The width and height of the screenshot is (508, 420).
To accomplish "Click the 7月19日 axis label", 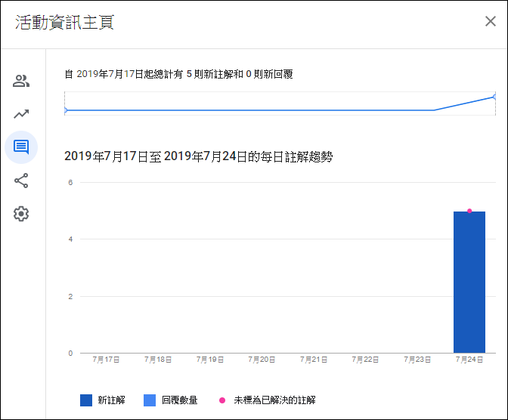I will (x=210, y=360).
